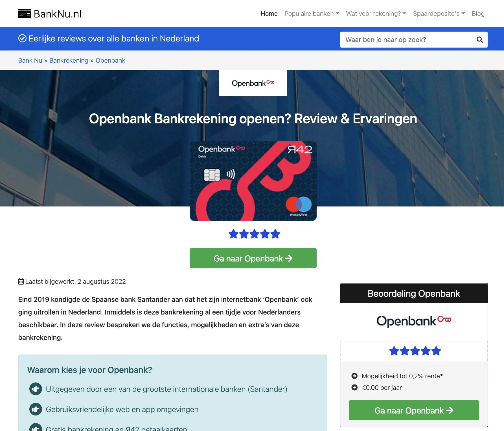Open the Spaardeposito's dropdown menu
Image resolution: width=504 pixels, height=431 pixels.
coord(439,14)
